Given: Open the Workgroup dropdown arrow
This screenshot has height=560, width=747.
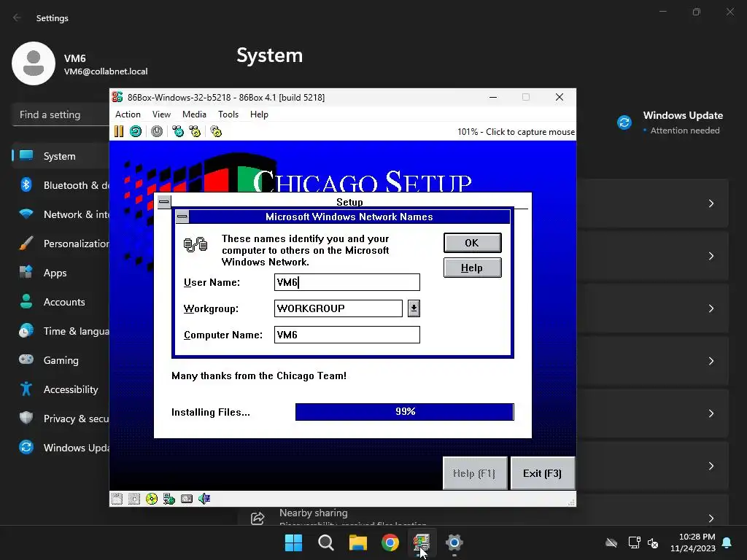Looking at the screenshot, I should pyautogui.click(x=414, y=308).
